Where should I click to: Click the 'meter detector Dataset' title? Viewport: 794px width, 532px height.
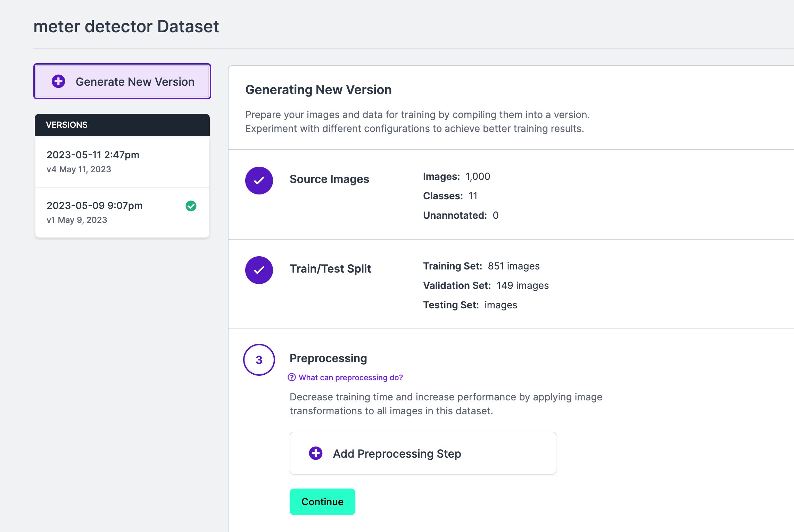[126, 26]
